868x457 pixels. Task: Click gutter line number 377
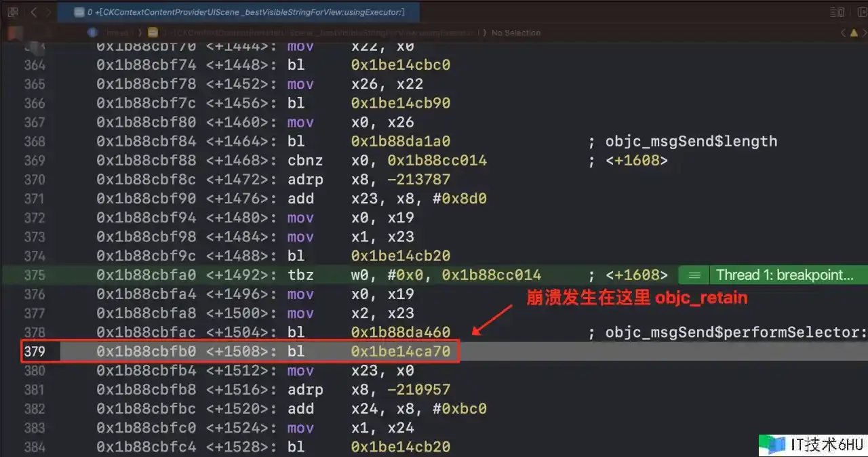(34, 313)
